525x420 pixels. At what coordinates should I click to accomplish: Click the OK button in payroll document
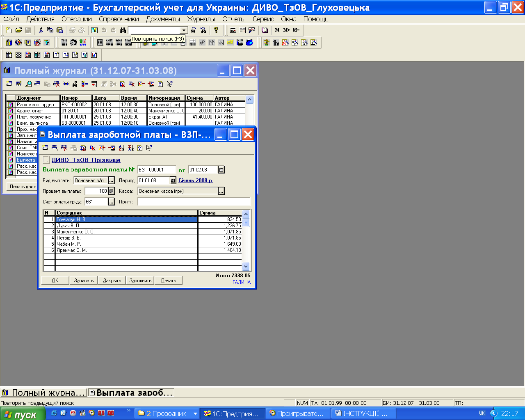tap(55, 281)
